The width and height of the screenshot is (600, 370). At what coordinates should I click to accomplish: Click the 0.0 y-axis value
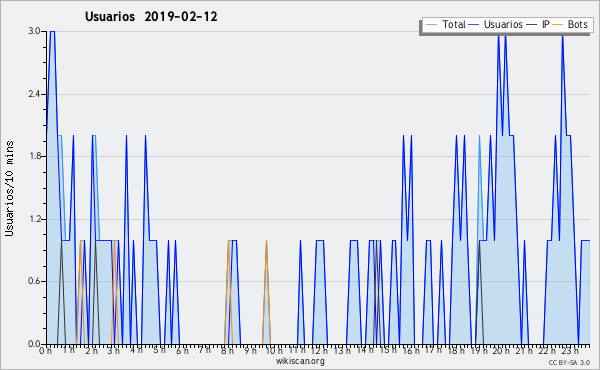coord(34,344)
